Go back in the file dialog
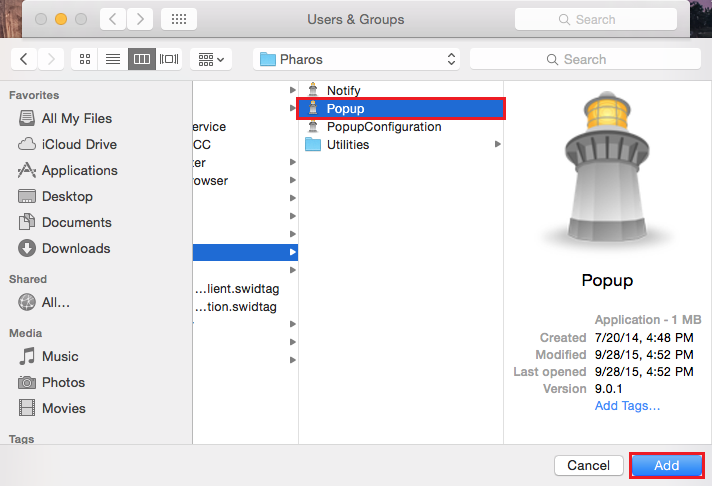Image resolution: width=712 pixels, height=486 pixels. point(24,60)
